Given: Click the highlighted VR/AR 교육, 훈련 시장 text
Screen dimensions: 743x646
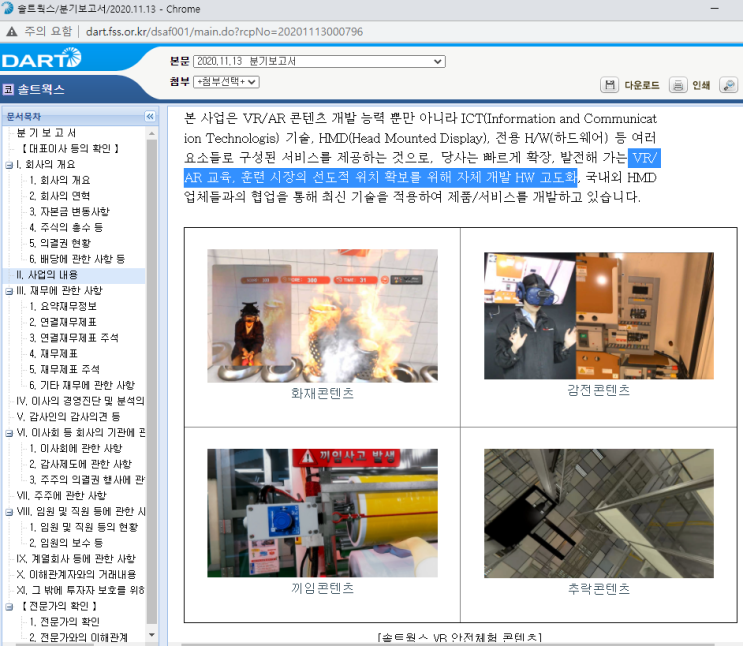Looking at the screenshot, I should click(x=381, y=178).
